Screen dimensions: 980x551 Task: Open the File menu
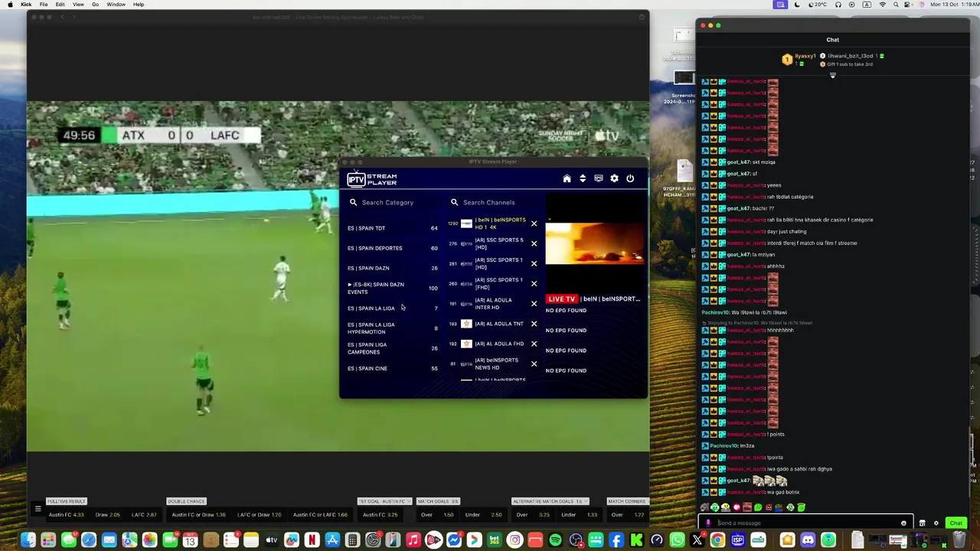pos(44,5)
